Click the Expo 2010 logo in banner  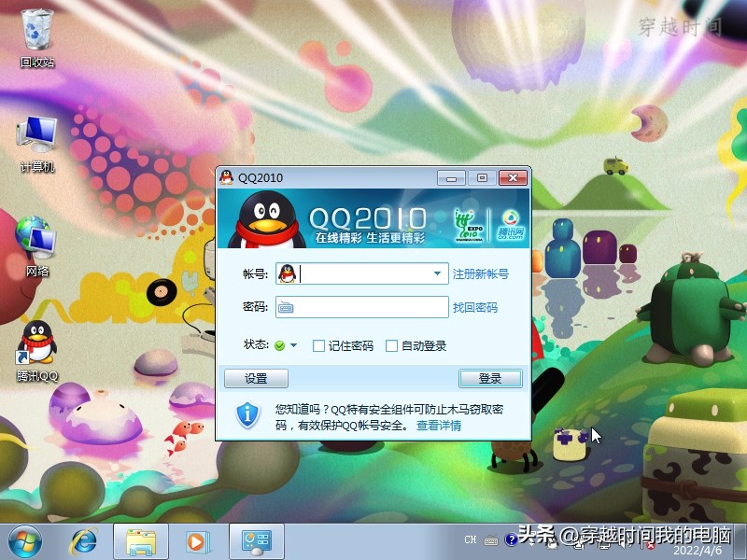[469, 224]
